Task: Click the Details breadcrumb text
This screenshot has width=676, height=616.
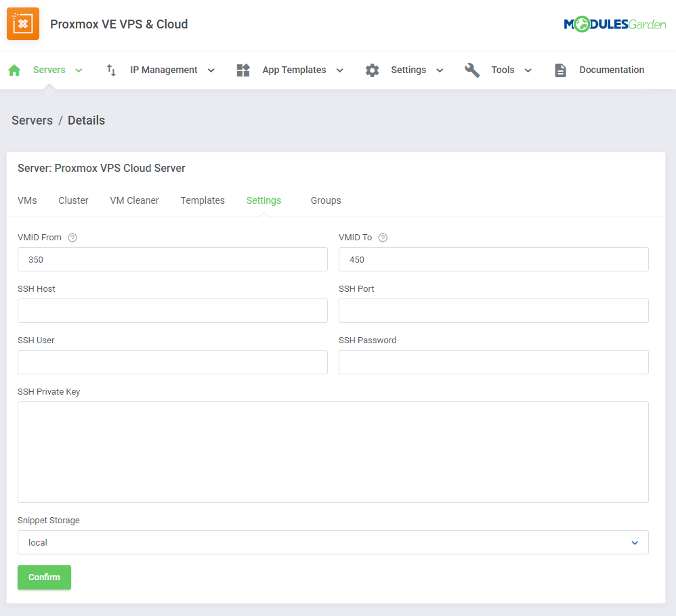Action: 86,120
